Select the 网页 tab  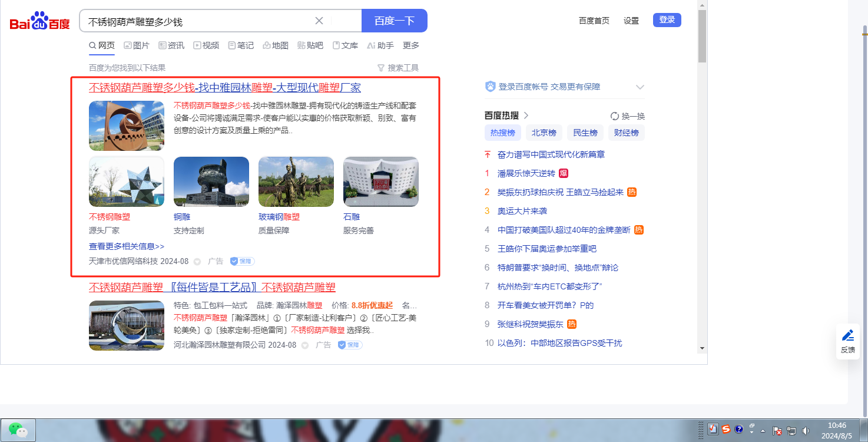click(102, 45)
